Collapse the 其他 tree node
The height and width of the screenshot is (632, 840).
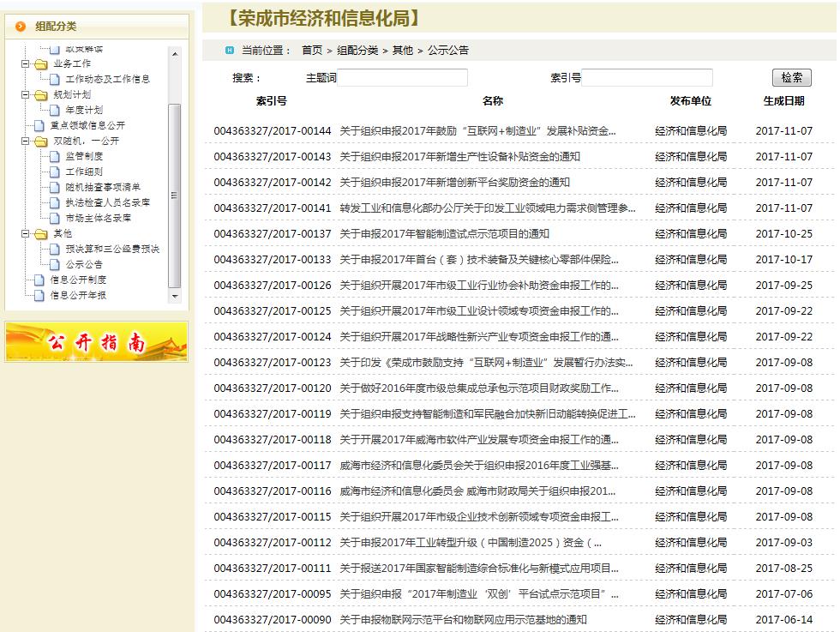26,234
